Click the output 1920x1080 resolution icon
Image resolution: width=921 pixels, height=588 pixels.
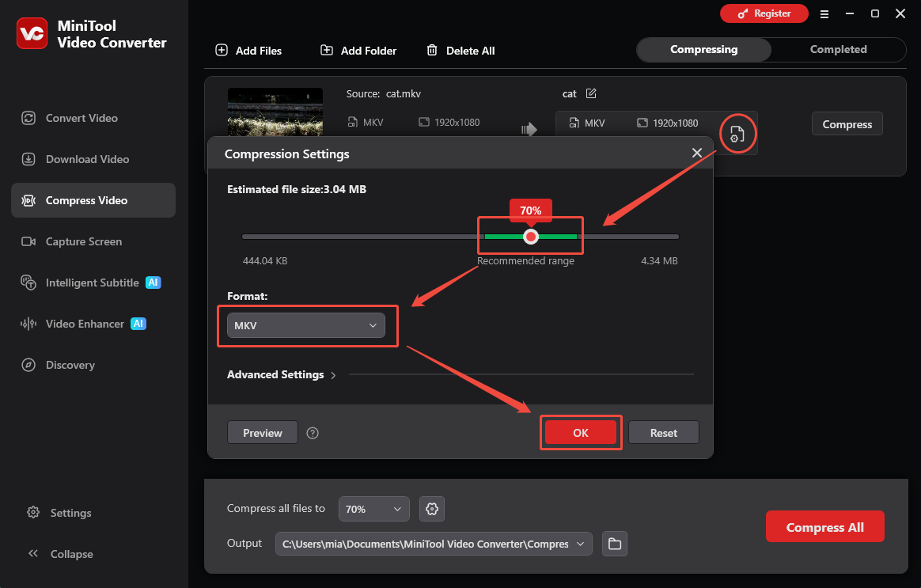642,123
